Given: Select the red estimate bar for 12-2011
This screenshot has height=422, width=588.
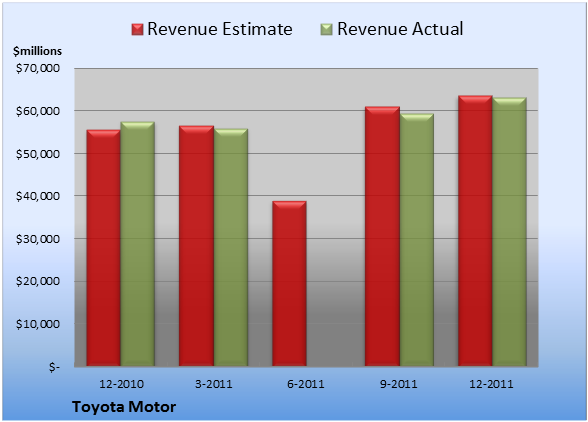Looking at the screenshot, I should pyautogui.click(x=475, y=231).
